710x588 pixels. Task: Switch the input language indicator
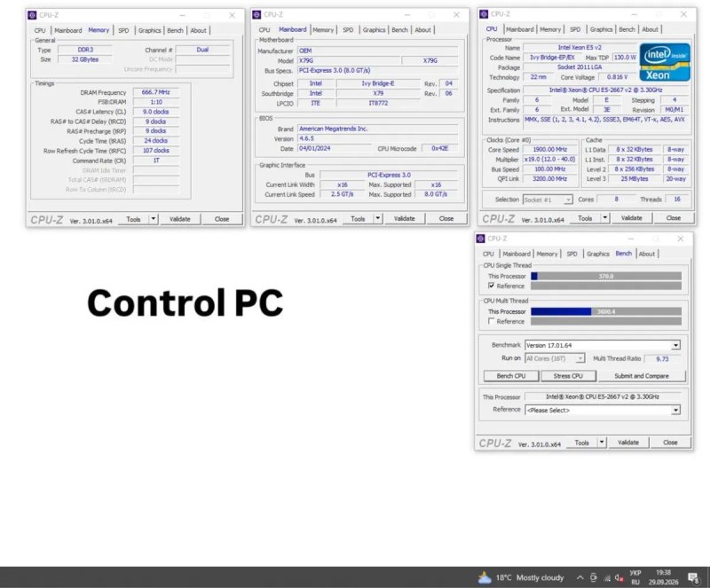[x=635, y=577]
